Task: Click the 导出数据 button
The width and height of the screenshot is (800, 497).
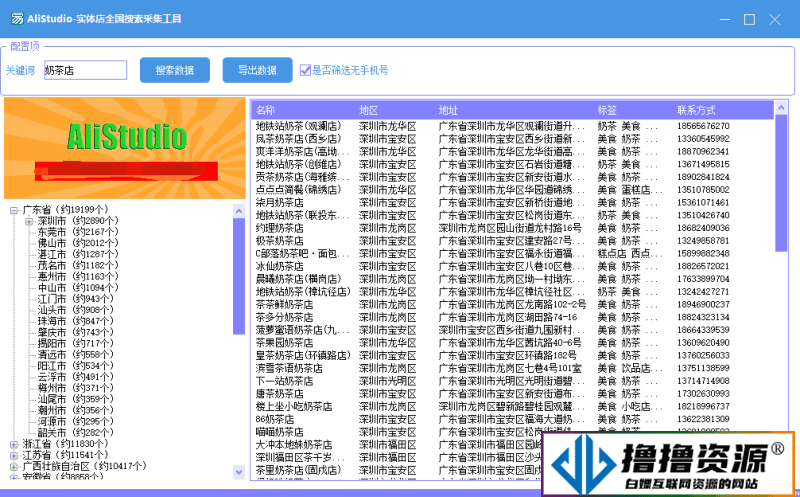Action: [258, 70]
